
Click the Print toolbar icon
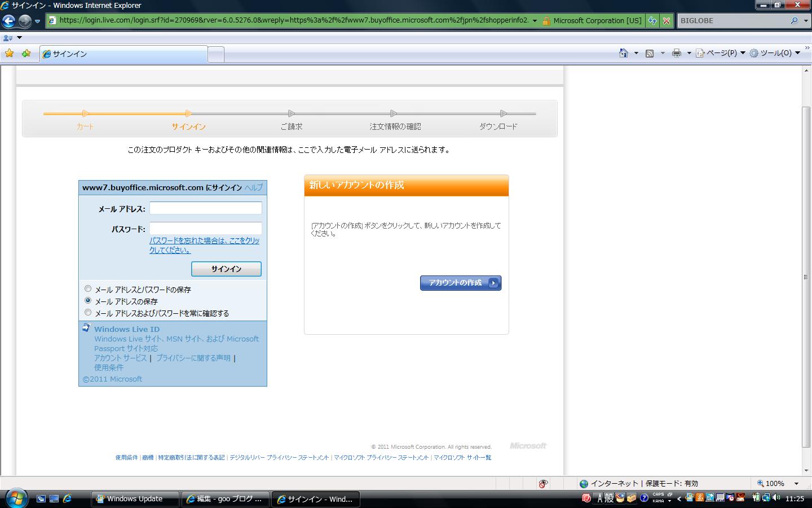pos(677,53)
